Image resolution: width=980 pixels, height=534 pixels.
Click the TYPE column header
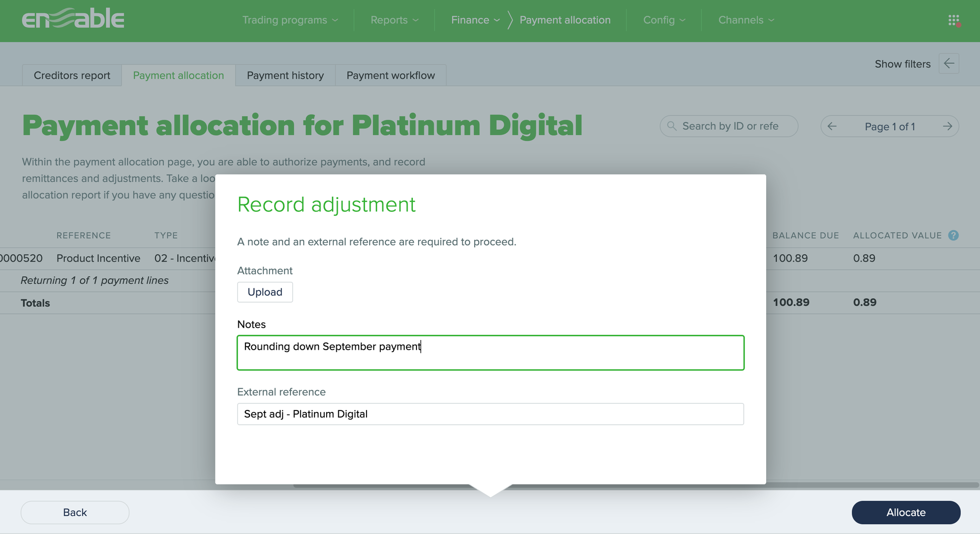pyautogui.click(x=166, y=235)
